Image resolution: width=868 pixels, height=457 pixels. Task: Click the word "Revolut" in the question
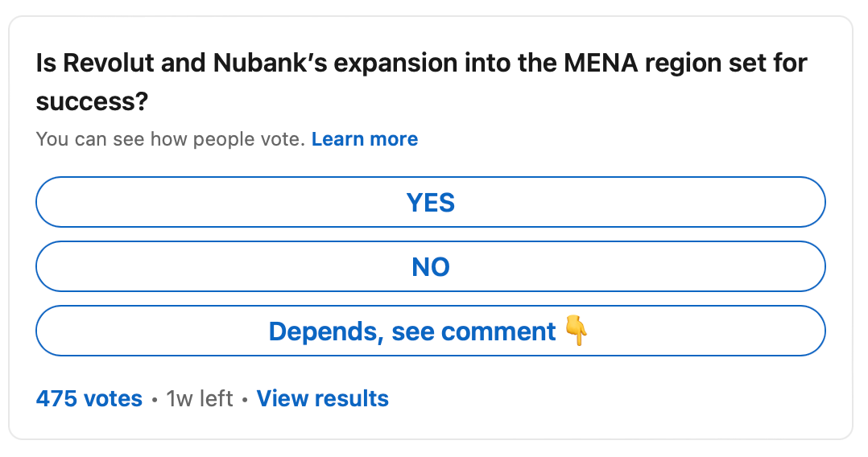[x=109, y=63]
